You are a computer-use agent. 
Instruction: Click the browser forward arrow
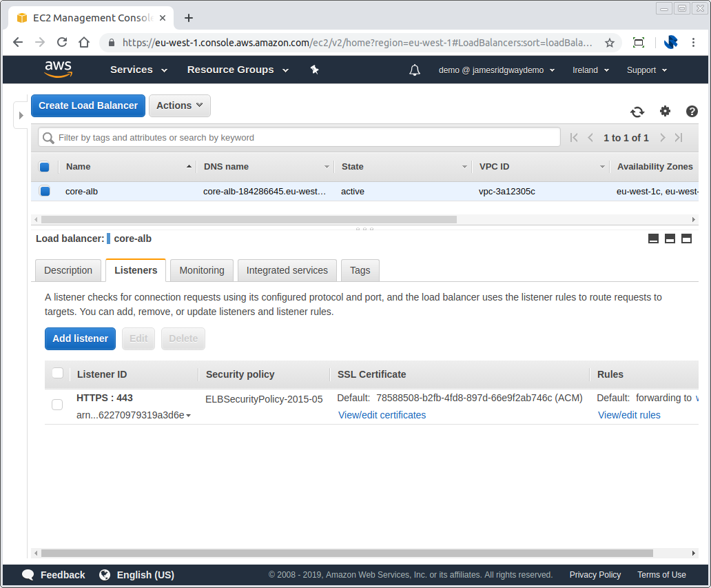click(40, 42)
